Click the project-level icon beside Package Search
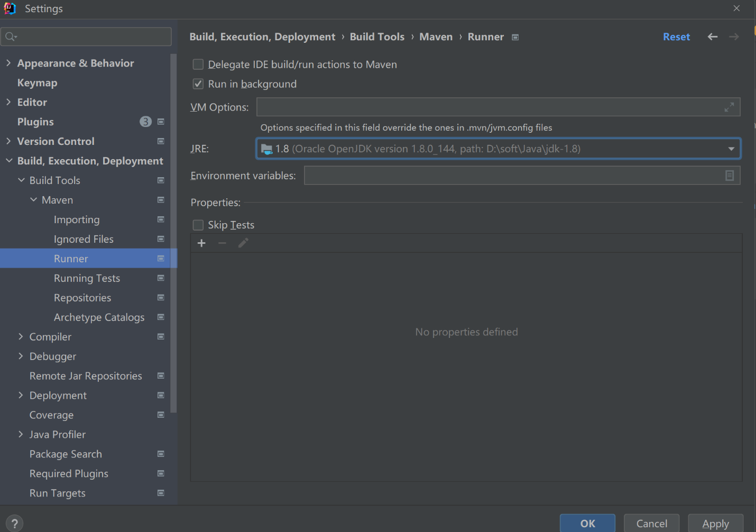 tap(161, 454)
